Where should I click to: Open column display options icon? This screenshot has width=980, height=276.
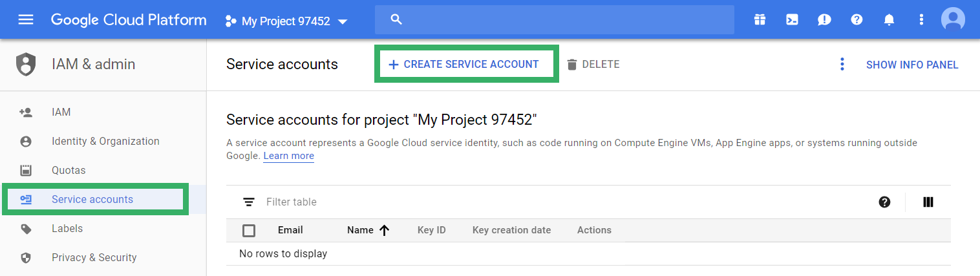coord(928,202)
